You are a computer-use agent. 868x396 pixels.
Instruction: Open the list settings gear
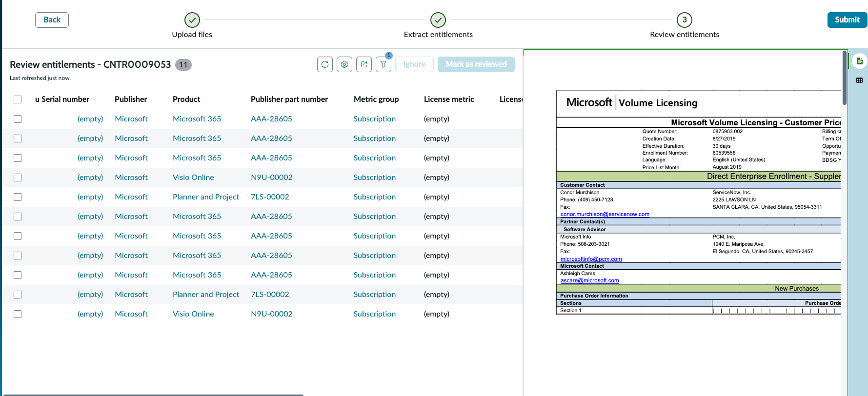click(x=344, y=64)
